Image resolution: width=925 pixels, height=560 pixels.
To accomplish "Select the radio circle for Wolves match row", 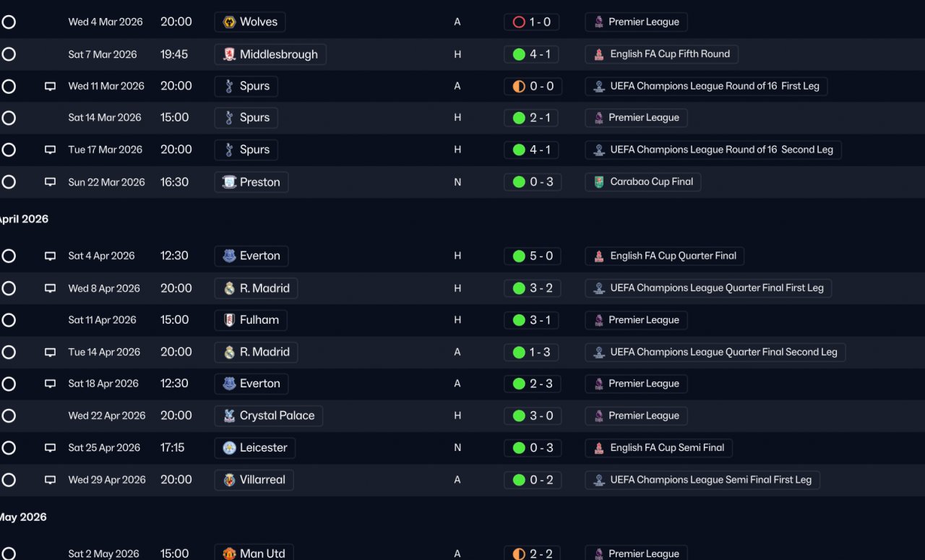I will tap(9, 22).
